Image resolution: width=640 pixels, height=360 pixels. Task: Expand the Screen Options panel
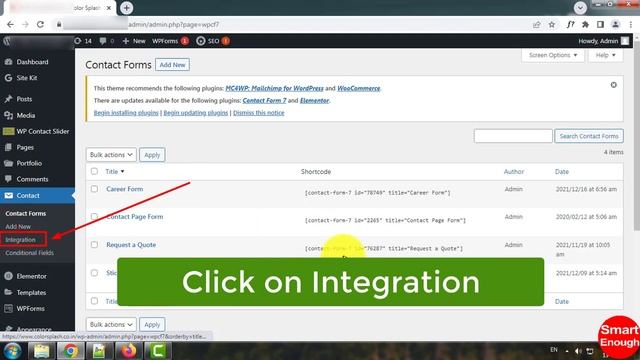553,55
